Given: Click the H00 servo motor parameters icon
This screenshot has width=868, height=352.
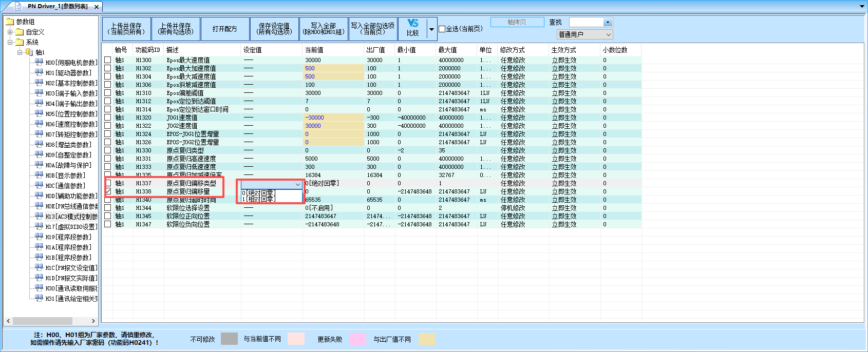Looking at the screenshot, I should pyautogui.click(x=39, y=62).
